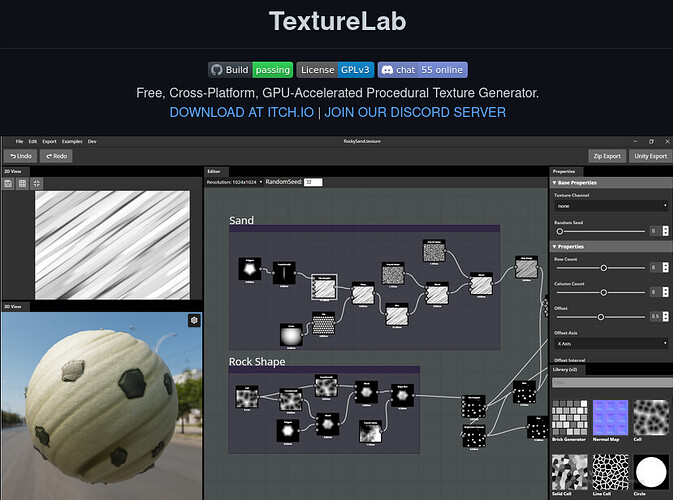Image resolution: width=673 pixels, height=500 pixels.
Task: Select the hexagon dot-pattern node in Sand frame
Action: 324,324
